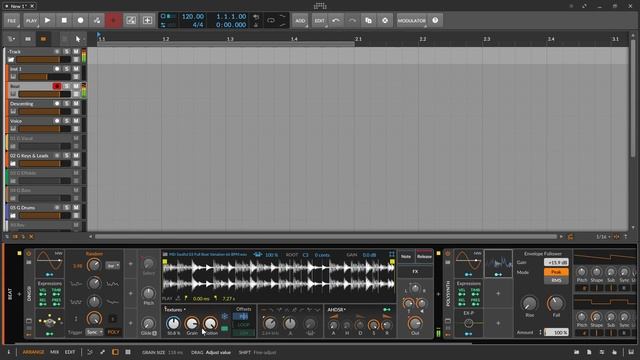This screenshot has height=360, width=640.
Task: Expand the Track group folder icon
Action: tap(11, 60)
